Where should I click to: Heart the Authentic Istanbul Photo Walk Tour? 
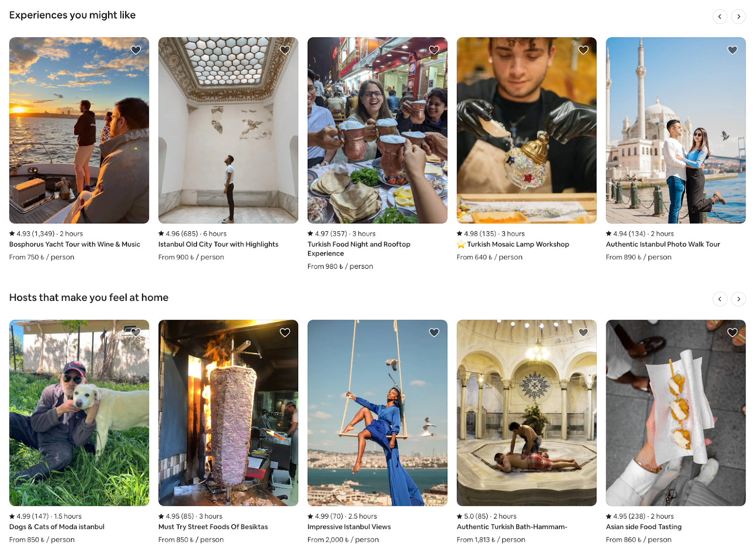click(x=732, y=50)
